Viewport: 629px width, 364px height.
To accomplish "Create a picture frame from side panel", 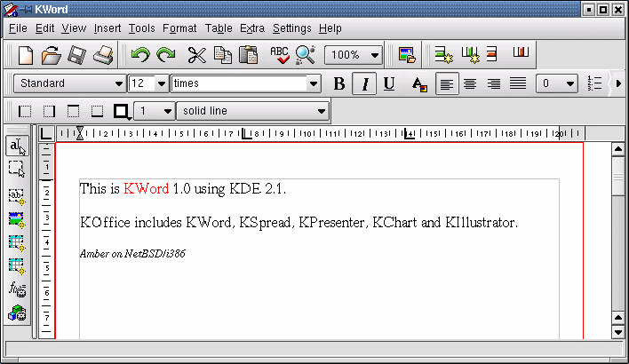I will [x=17, y=219].
